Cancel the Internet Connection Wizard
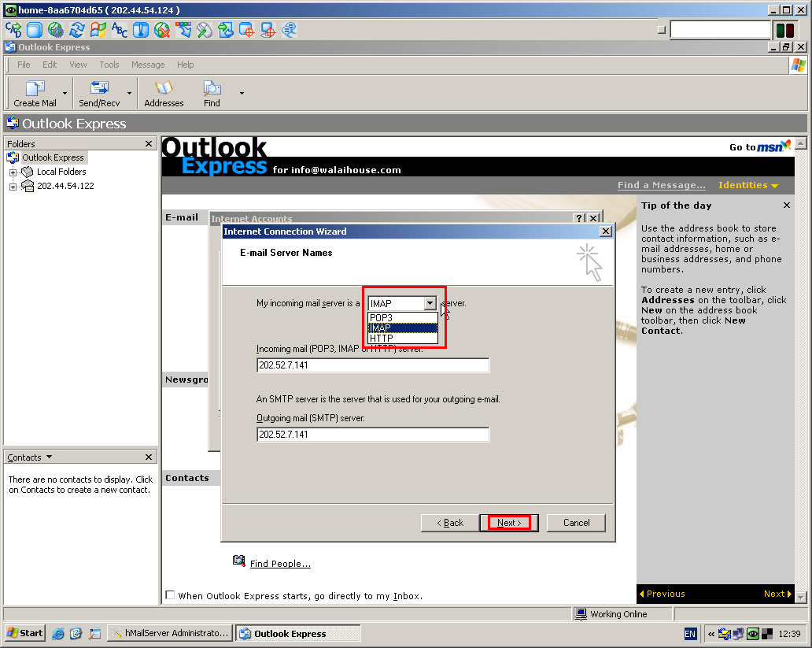 pos(577,523)
